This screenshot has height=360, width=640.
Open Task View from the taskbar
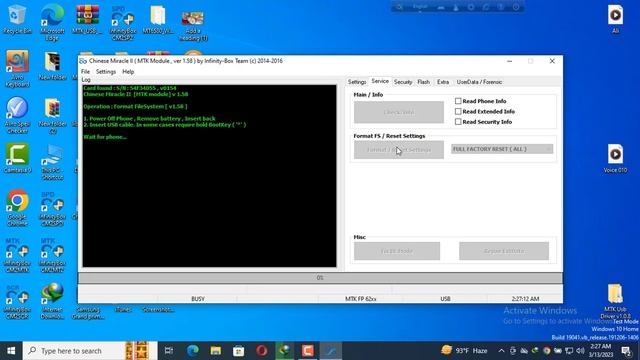coord(169,351)
